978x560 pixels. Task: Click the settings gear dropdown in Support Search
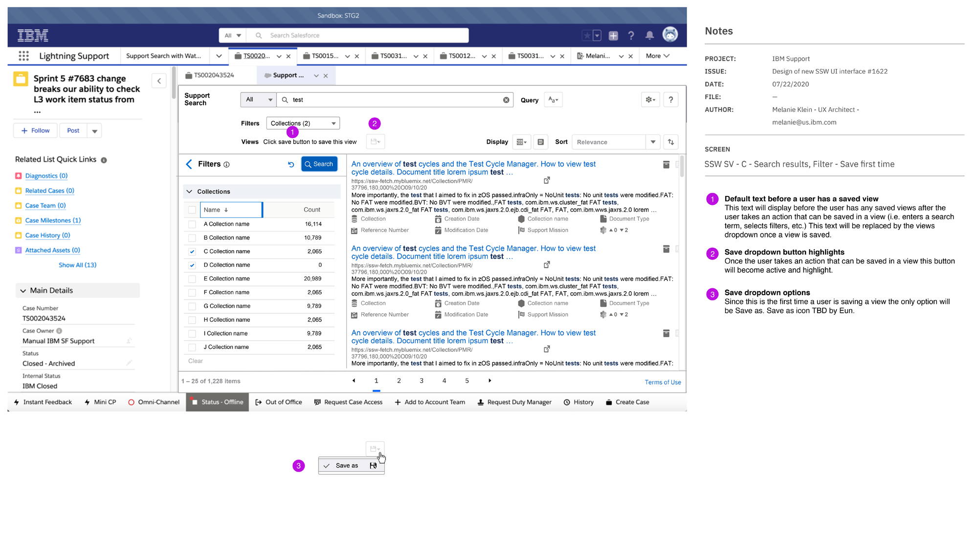650,100
